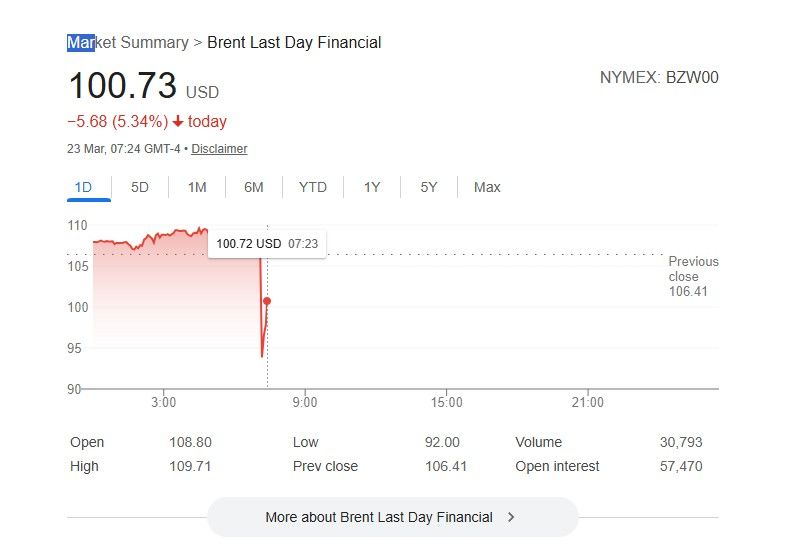The width and height of the screenshot is (801, 546).
Task: Select the YTD chart tab
Action: point(313,187)
